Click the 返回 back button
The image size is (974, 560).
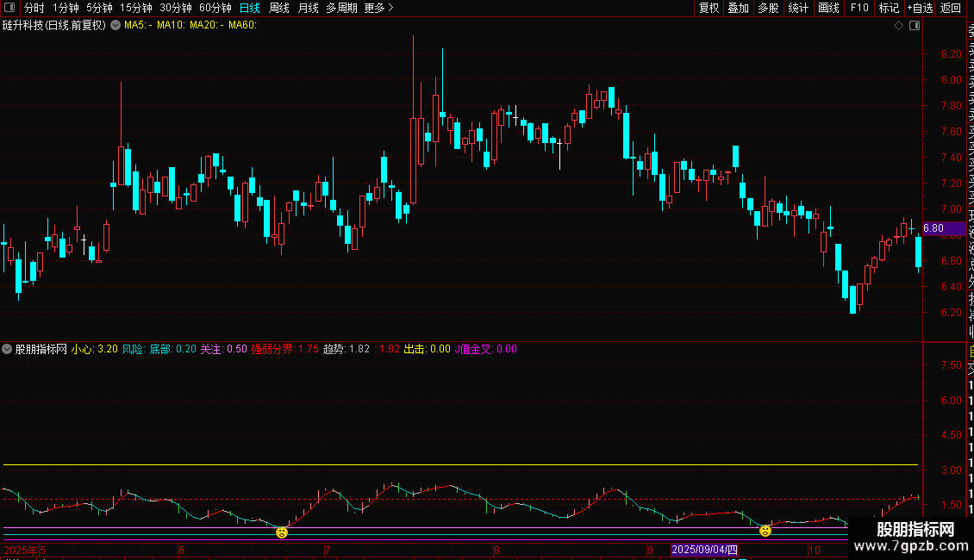tap(951, 8)
